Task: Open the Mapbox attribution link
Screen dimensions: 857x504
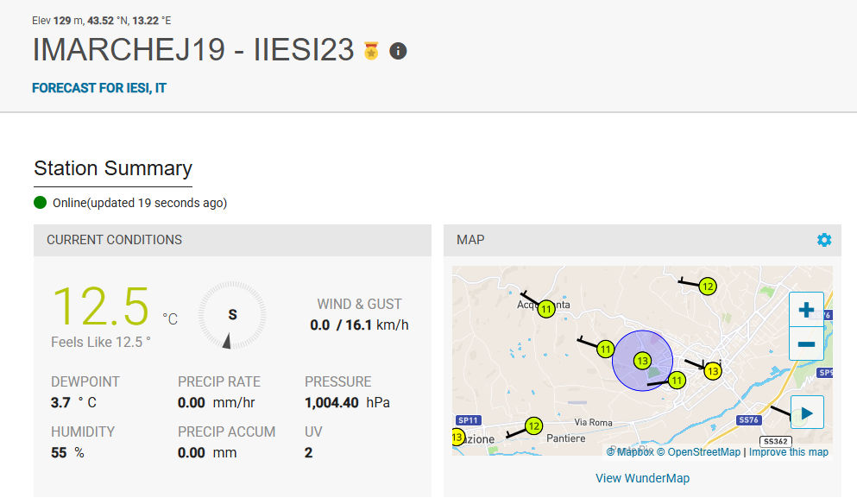Action: coord(630,452)
